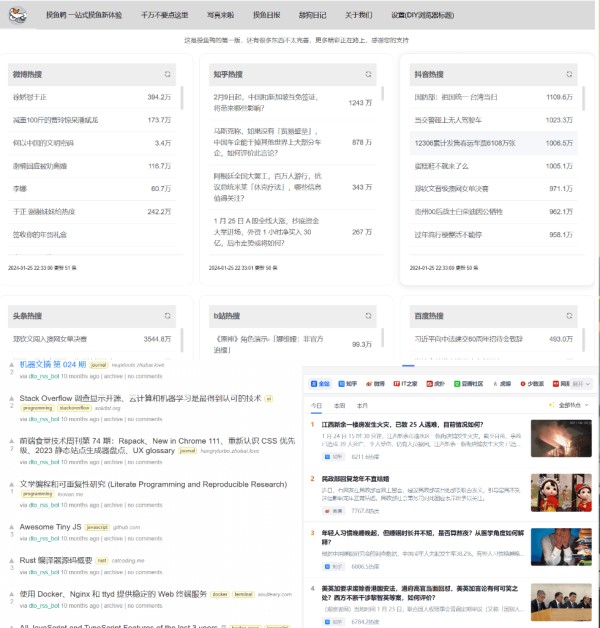Screen dimensions: 600x628
Task: Click the 微博热搜 panel scrollbar
Action: coord(182,98)
